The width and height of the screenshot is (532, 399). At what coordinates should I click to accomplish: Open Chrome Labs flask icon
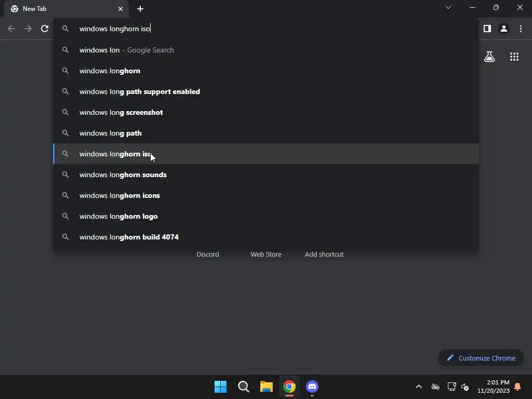489,57
